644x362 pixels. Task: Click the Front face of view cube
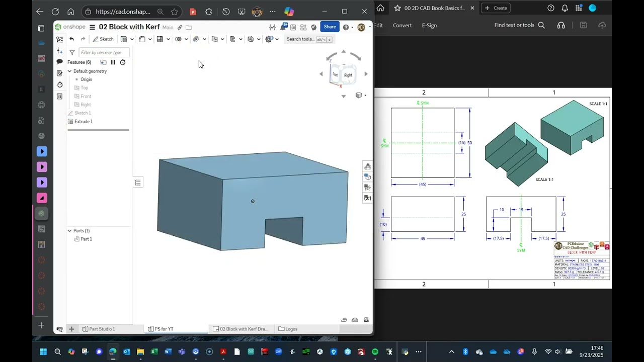point(335,74)
